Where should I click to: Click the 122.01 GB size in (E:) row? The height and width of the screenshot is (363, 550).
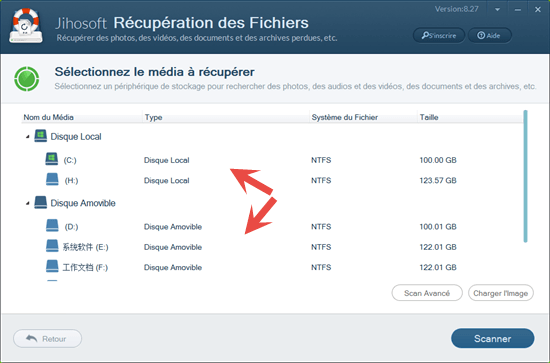tap(438, 247)
